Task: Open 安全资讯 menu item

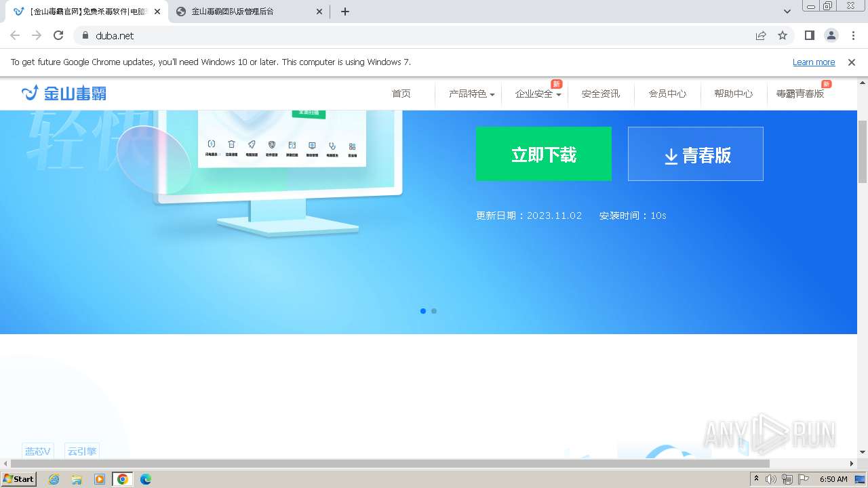Action: pos(601,94)
